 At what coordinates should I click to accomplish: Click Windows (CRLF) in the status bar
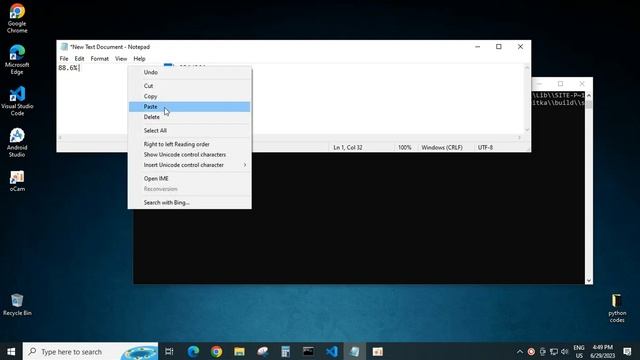442,147
